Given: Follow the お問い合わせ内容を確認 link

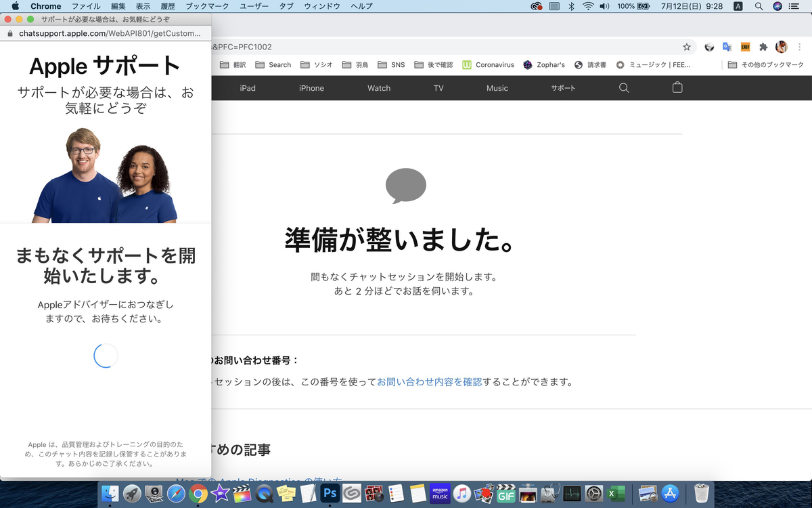Looking at the screenshot, I should (430, 382).
